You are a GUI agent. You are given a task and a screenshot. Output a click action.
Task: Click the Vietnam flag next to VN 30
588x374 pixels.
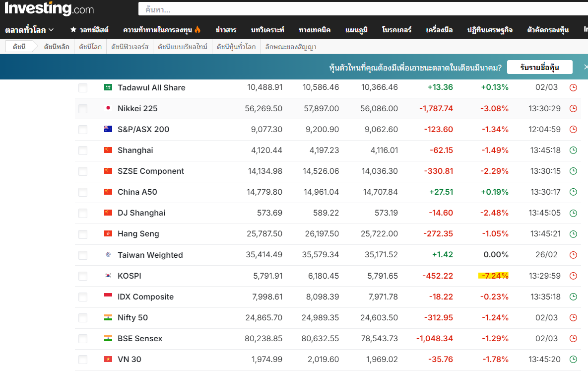(108, 359)
